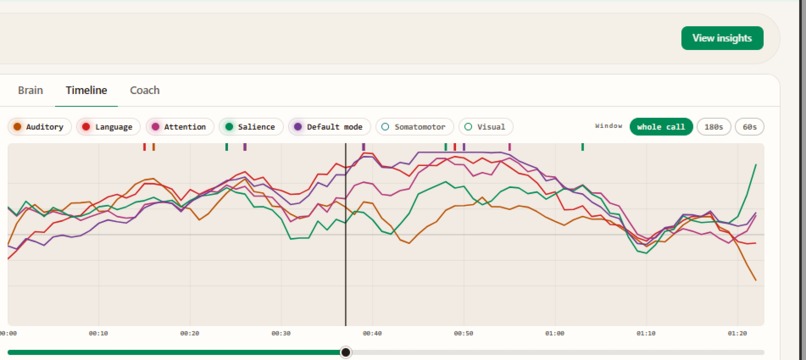
Task: Enable the Somatomotor series
Action: [415, 127]
